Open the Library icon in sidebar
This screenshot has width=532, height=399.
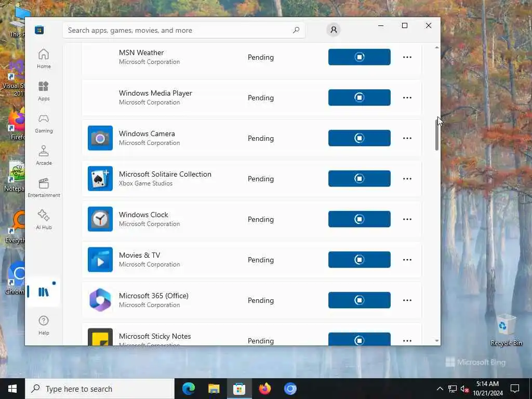click(x=44, y=292)
